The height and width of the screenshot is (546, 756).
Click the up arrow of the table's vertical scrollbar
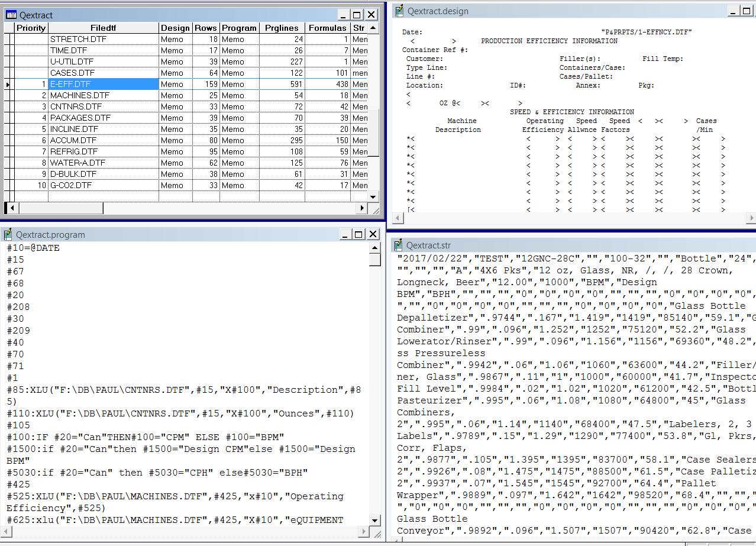[x=373, y=28]
